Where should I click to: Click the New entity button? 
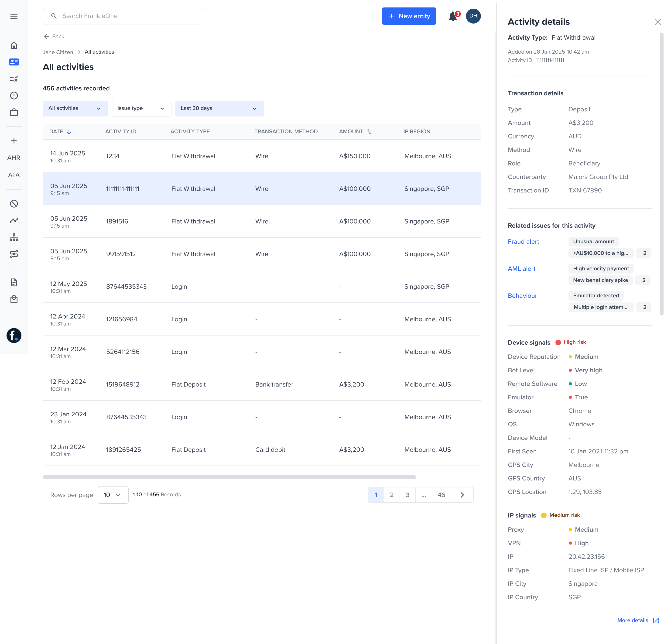[409, 16]
